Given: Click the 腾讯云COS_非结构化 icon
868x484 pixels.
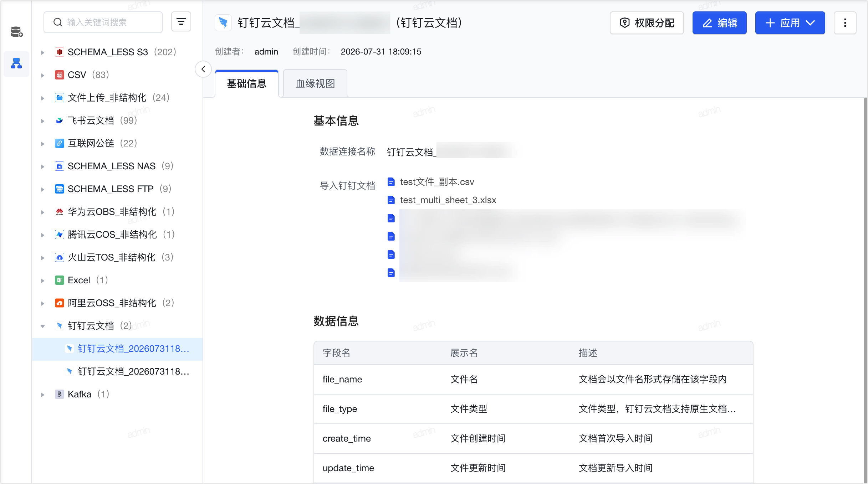Looking at the screenshot, I should [60, 235].
